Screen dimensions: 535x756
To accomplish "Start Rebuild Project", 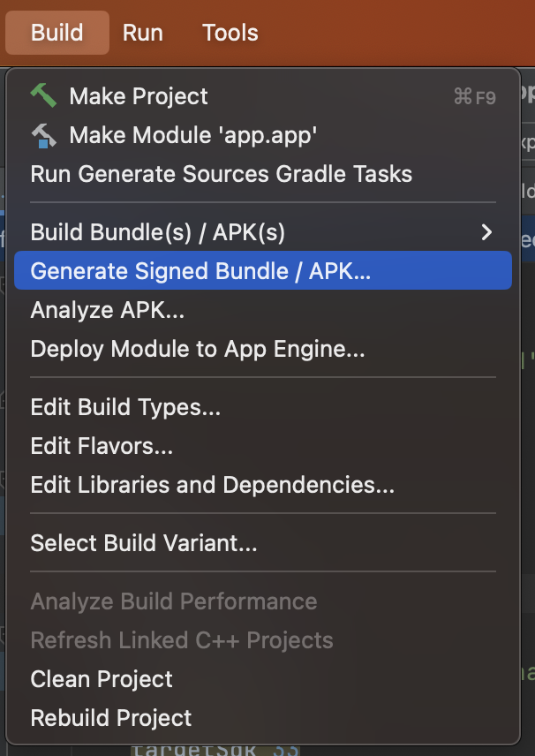I will [x=111, y=718].
